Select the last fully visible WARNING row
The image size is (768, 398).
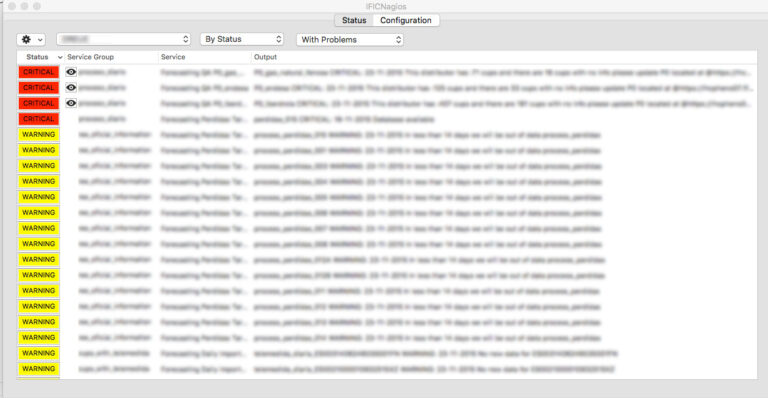click(x=387, y=369)
